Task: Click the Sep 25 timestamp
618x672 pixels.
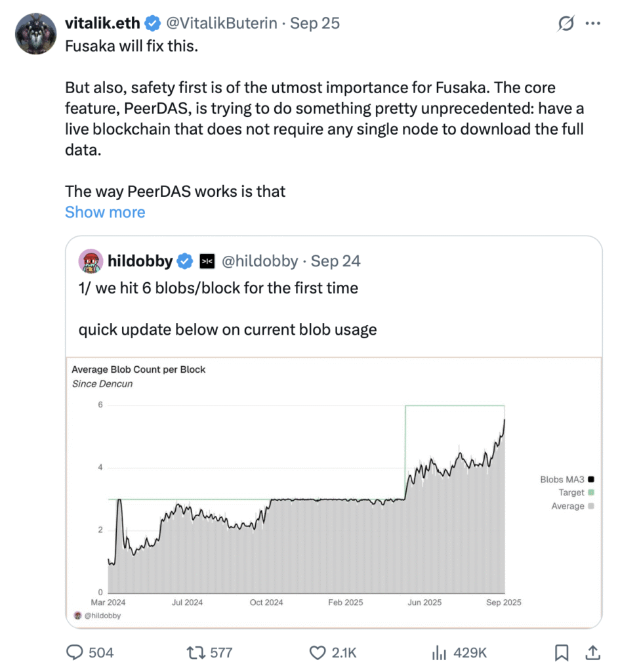Action: [x=315, y=24]
